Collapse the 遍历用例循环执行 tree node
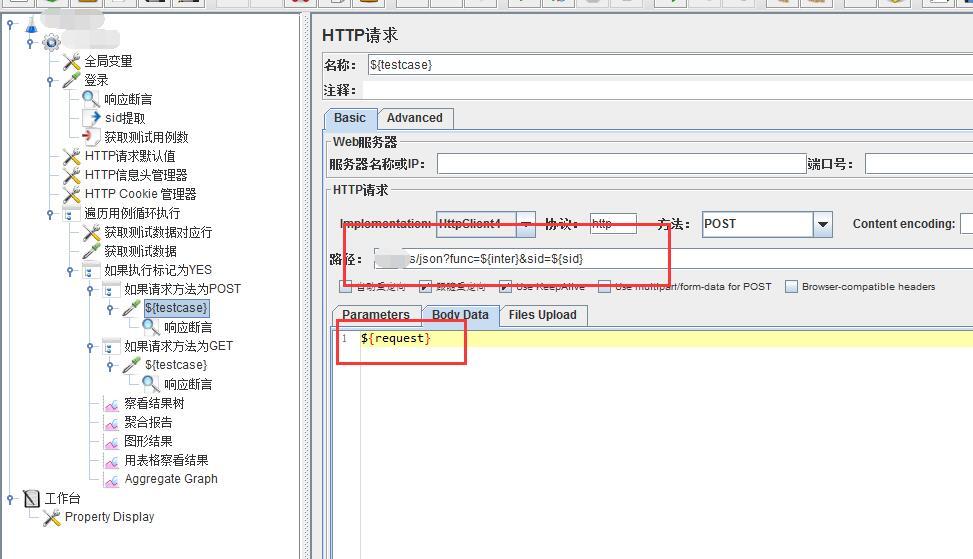973x559 pixels. tap(50, 213)
